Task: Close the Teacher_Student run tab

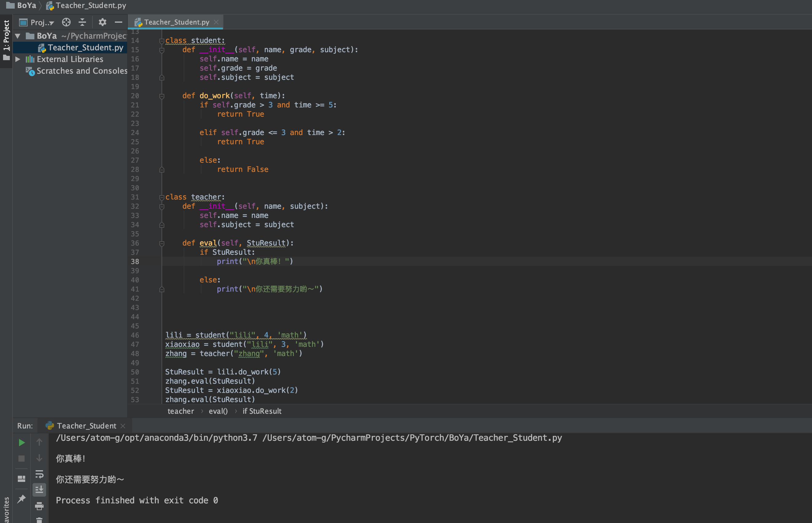Action: point(123,426)
